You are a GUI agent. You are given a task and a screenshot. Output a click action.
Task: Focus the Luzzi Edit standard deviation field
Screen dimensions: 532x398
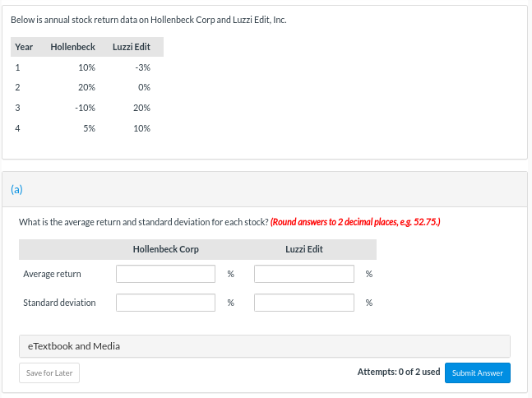point(304,303)
